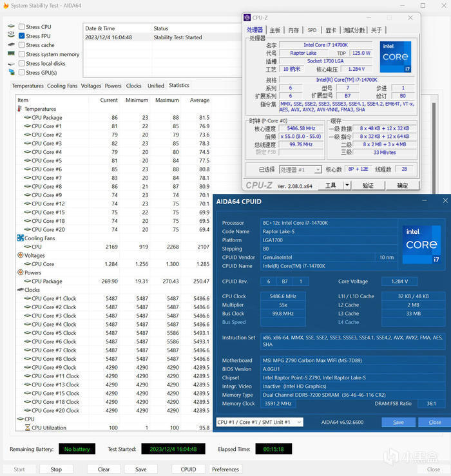Uncheck the Stress FPU checkbox

click(22, 36)
